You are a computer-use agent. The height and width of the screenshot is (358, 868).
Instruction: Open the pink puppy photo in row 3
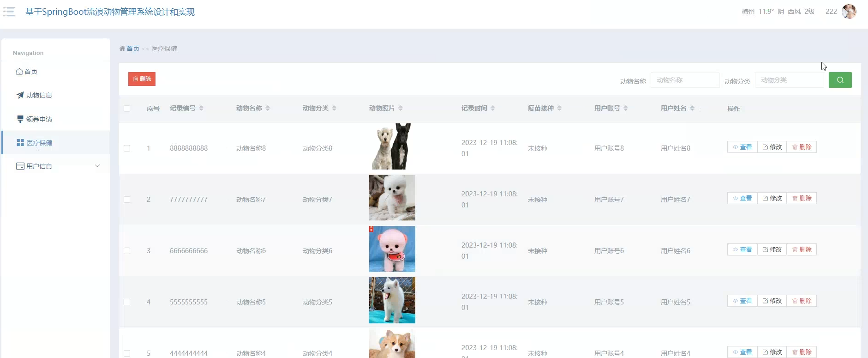tap(392, 249)
